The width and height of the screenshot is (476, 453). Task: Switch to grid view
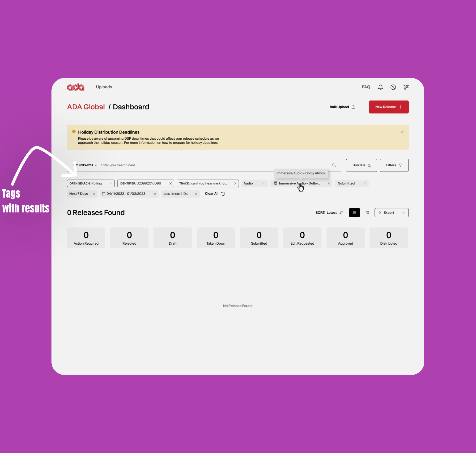point(367,212)
